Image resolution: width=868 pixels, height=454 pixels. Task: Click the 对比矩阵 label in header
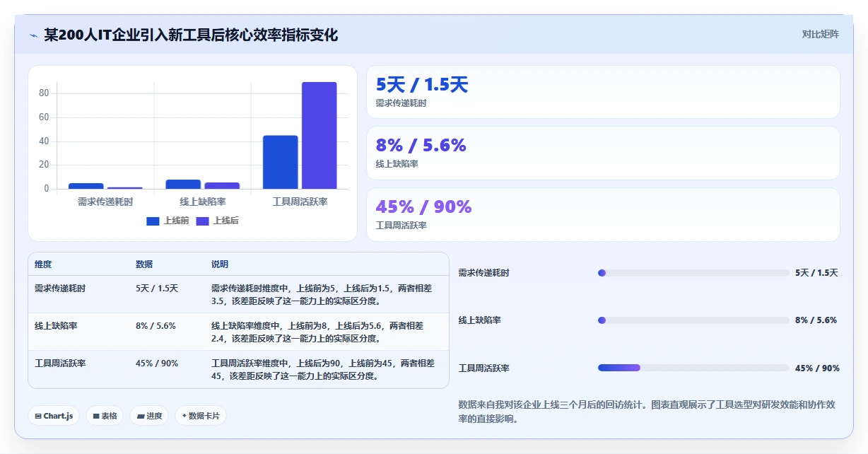tap(820, 34)
